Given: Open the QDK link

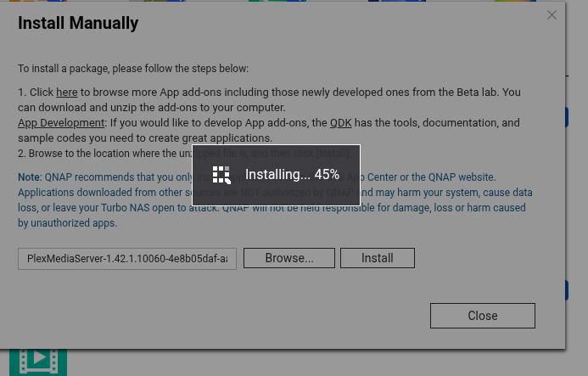Looking at the screenshot, I should click(x=340, y=123).
